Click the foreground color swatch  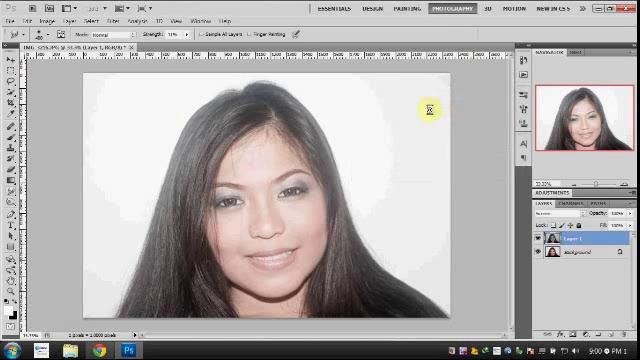8,310
